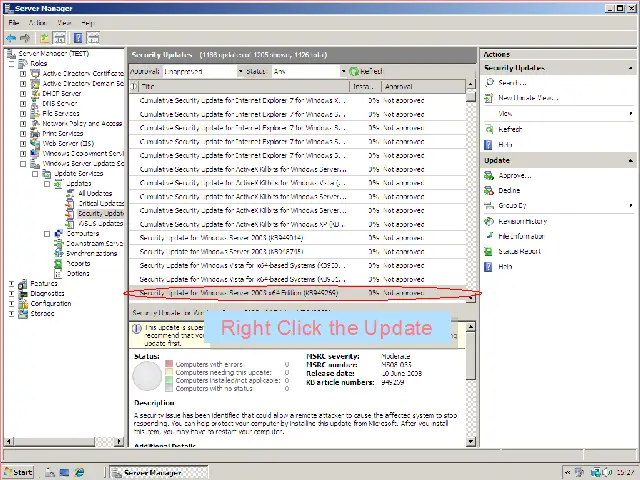Click the Status Report link
640x480 pixels.
(x=519, y=251)
